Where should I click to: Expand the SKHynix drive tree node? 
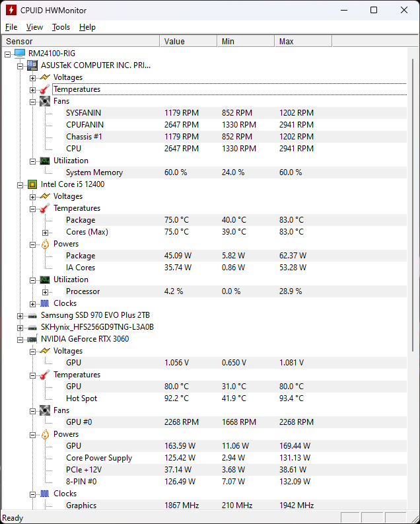(x=20, y=328)
